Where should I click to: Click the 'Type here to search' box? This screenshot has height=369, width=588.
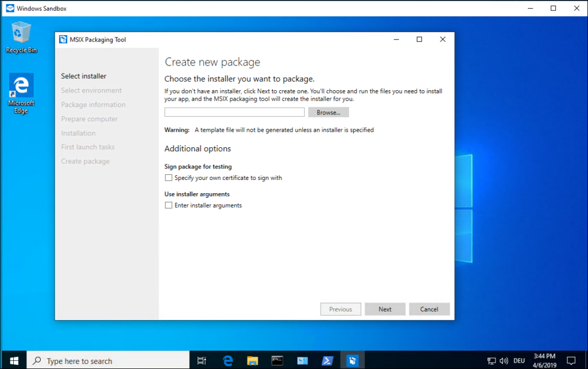pyautogui.click(x=109, y=361)
